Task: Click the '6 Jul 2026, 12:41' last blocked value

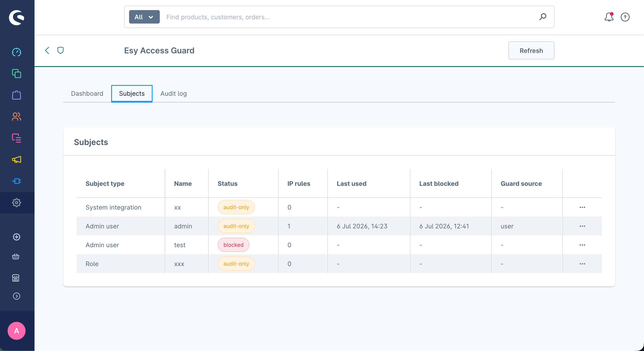Action: pos(444,226)
